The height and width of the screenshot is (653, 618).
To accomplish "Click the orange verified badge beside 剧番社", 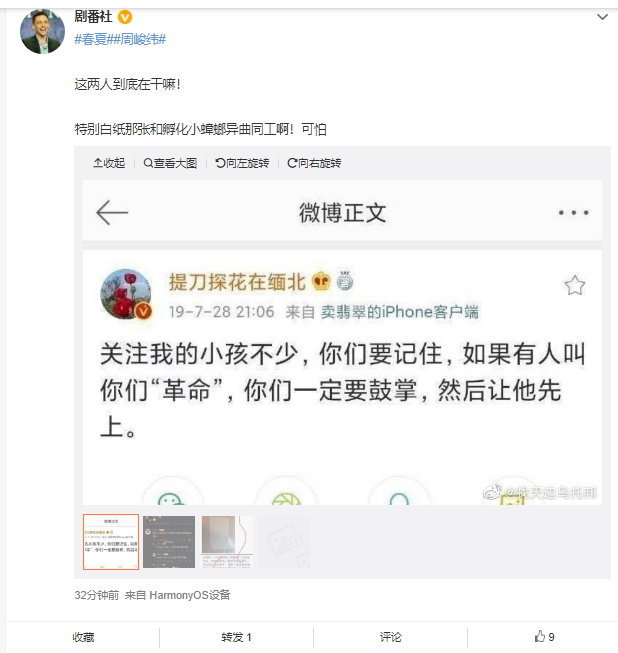I will (125, 17).
